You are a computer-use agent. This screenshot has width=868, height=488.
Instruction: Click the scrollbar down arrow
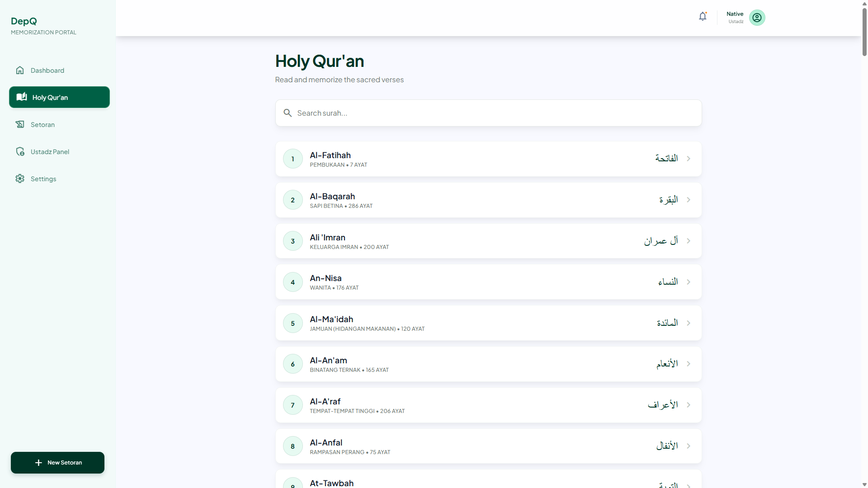[864, 484]
